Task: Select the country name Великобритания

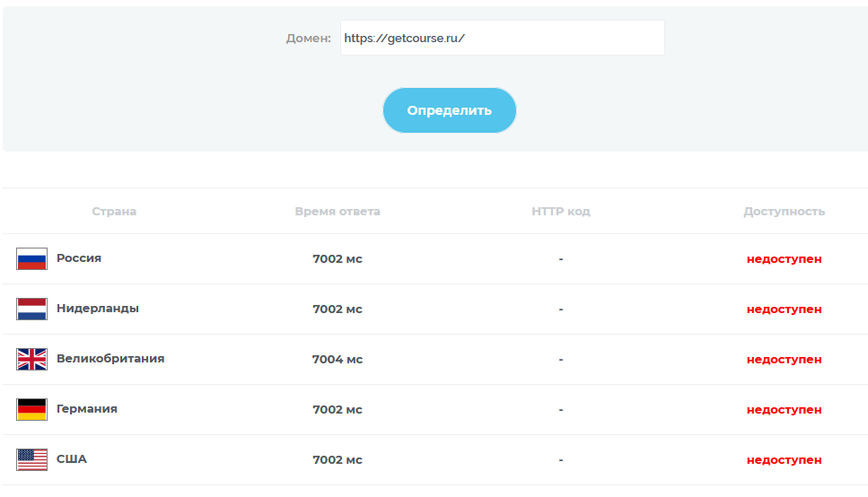Action: pyautogui.click(x=110, y=359)
